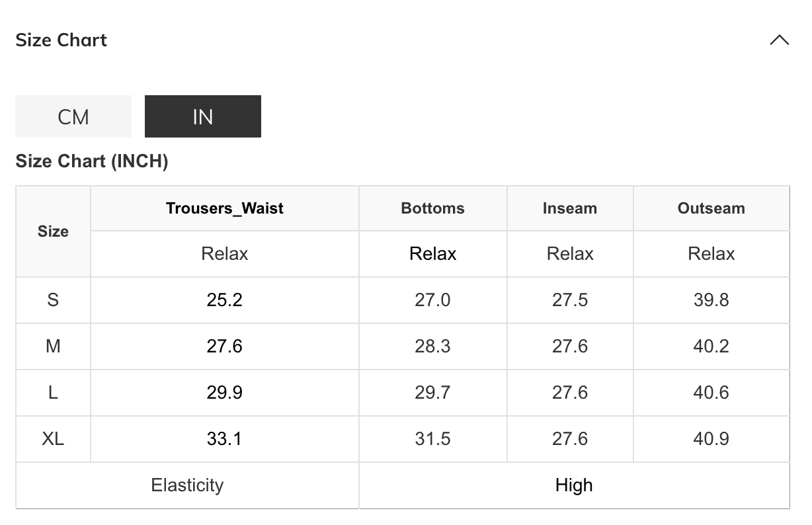Select the XL size row label
The height and width of the screenshot is (525, 812).
click(x=53, y=439)
